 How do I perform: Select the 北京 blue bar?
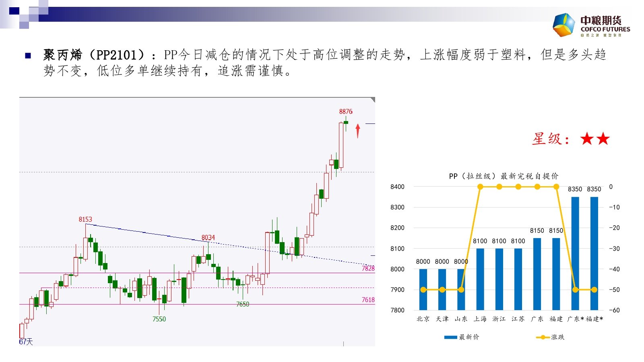[423, 290]
